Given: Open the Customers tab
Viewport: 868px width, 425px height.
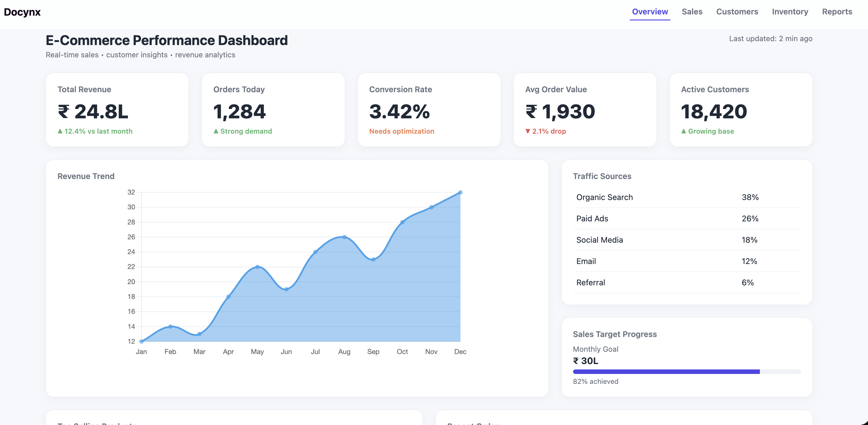Looking at the screenshot, I should coord(737,12).
